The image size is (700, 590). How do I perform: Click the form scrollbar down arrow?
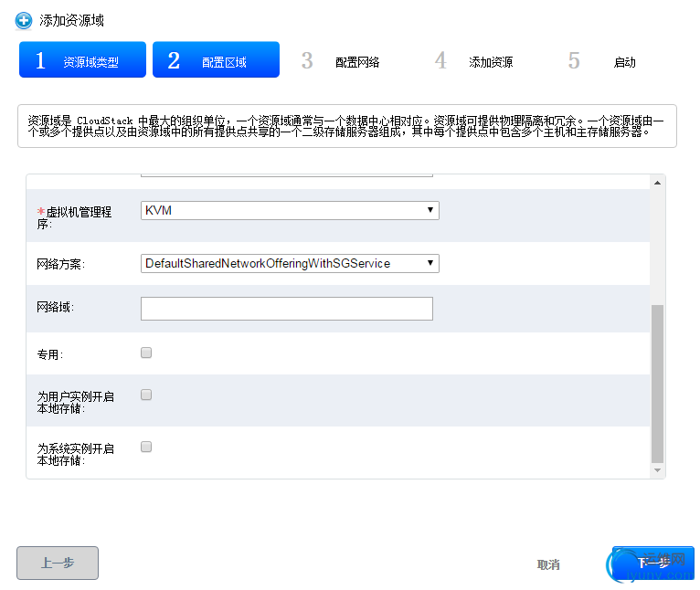click(x=657, y=470)
